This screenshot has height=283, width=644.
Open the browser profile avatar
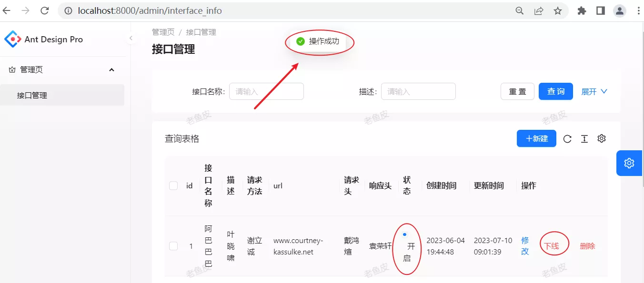pos(619,10)
